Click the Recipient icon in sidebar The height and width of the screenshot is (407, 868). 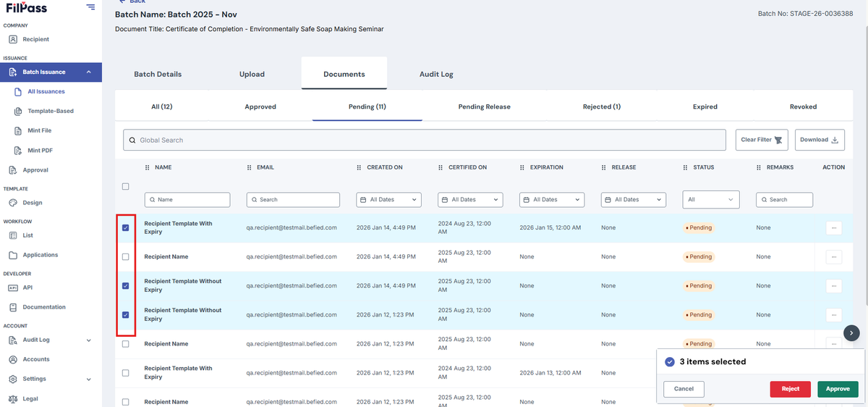coord(13,39)
